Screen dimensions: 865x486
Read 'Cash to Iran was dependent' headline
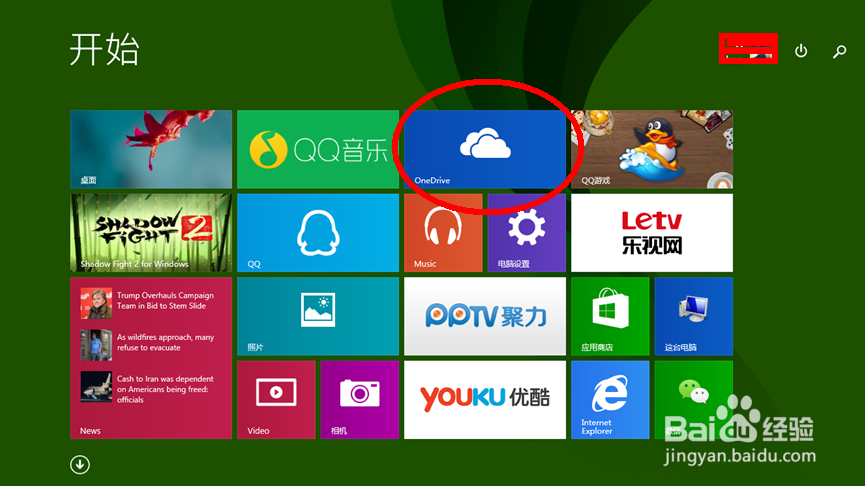click(x=165, y=389)
